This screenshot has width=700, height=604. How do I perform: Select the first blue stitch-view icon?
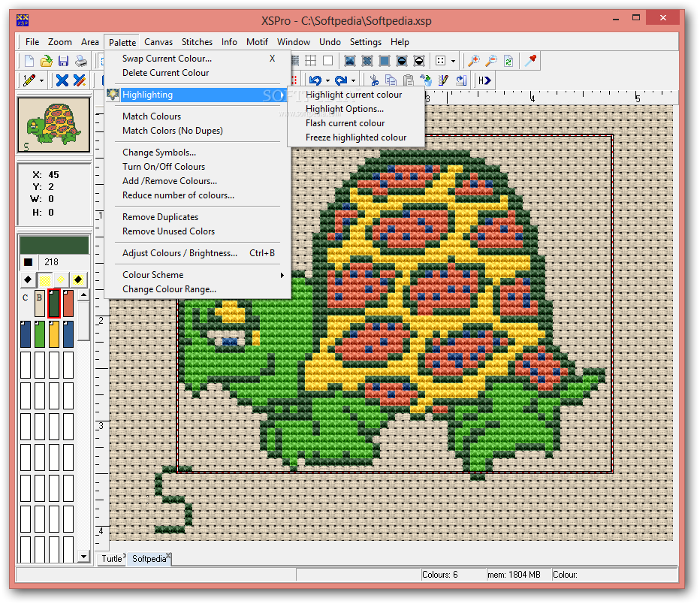(x=349, y=61)
